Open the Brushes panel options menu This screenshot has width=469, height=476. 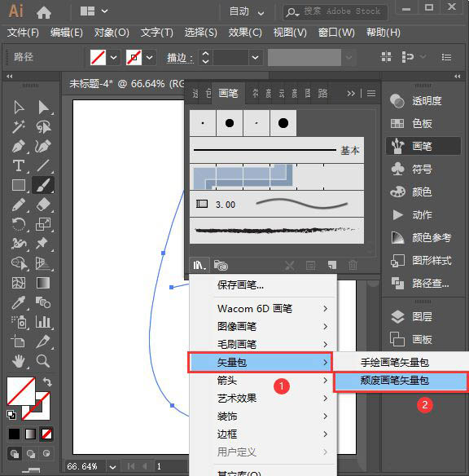pos(371,93)
